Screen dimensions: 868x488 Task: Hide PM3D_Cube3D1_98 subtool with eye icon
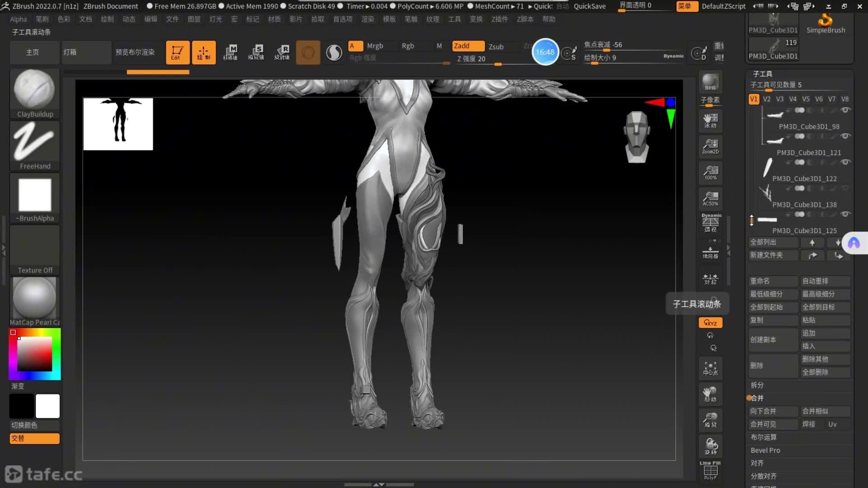coord(845,110)
